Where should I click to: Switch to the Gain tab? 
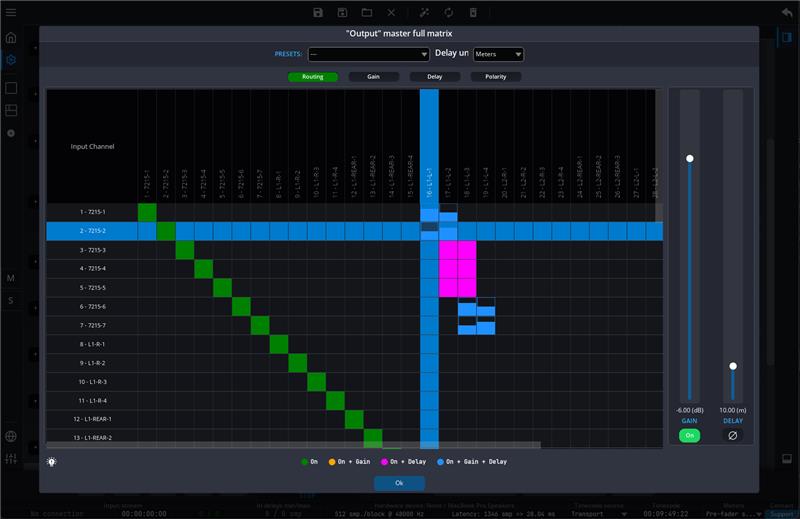point(373,77)
